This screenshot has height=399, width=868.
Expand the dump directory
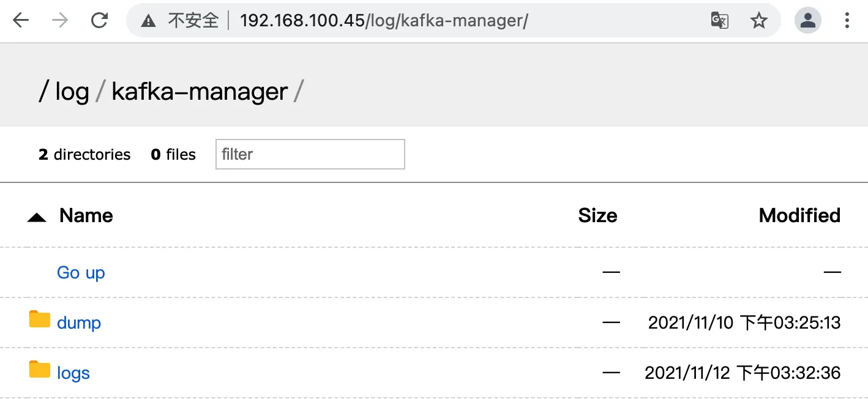[78, 322]
